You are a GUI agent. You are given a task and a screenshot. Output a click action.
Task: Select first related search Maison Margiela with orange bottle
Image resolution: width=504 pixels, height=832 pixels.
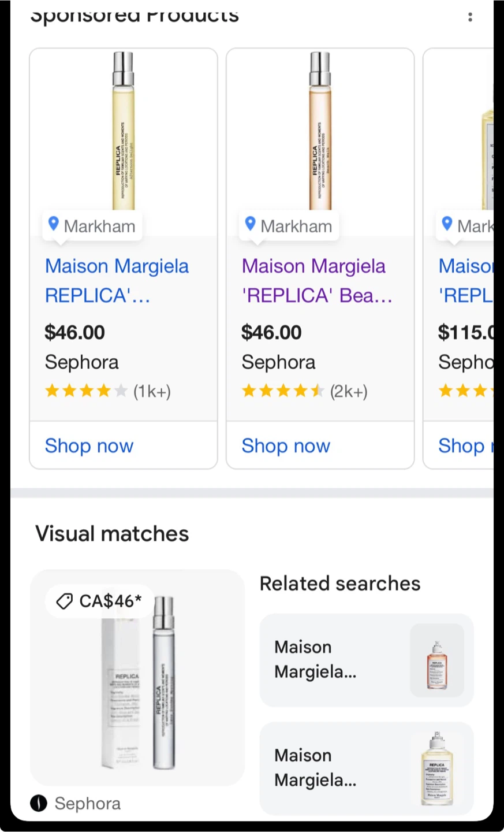367,660
